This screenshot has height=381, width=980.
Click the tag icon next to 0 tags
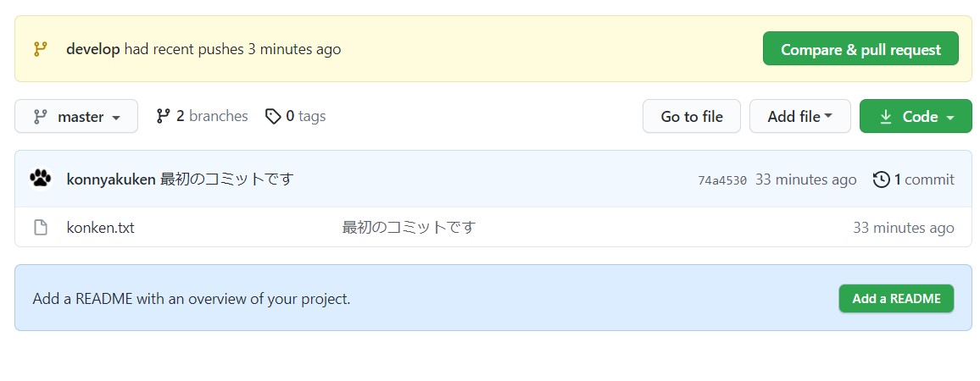tap(273, 116)
